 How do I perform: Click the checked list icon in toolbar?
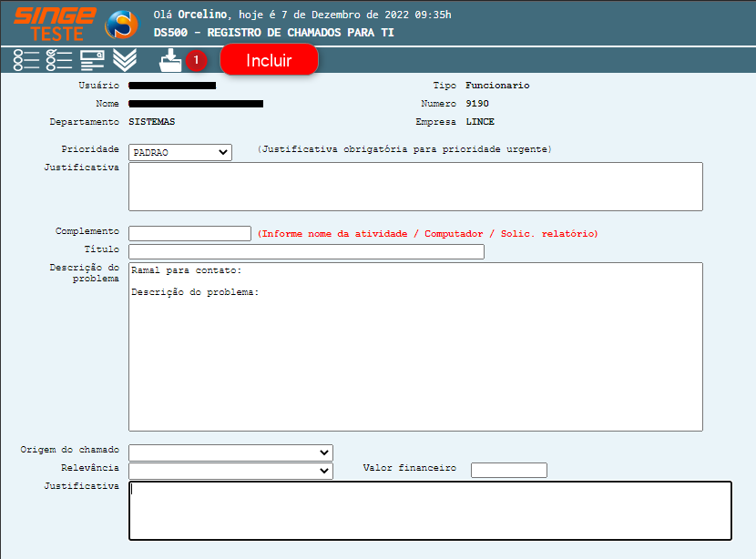click(x=59, y=60)
